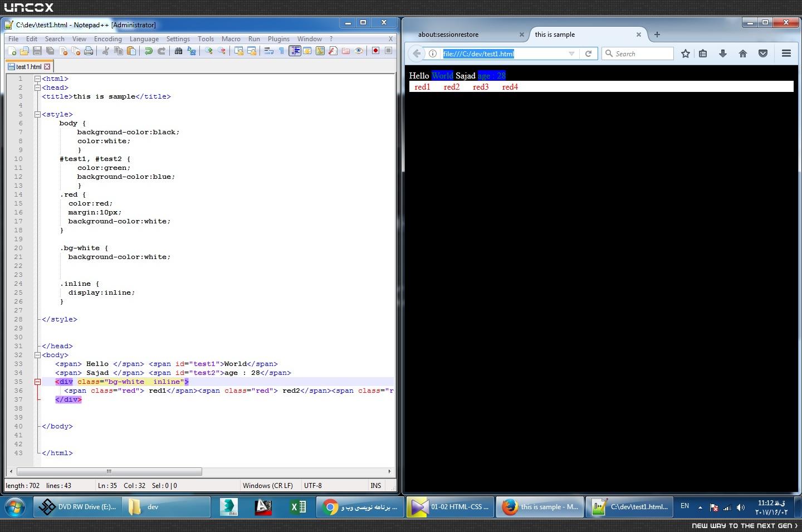Viewport: 802px width, 532px height.
Task: Open the Firefox hamburger menu
Action: tap(786, 53)
